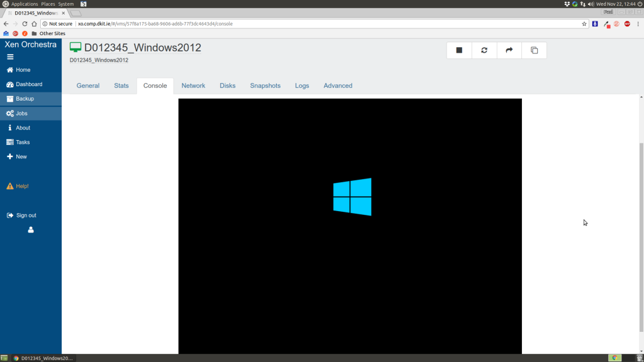Click the site info icon beside Not secure
Image resolution: width=644 pixels, height=362 pixels.
(45, 24)
